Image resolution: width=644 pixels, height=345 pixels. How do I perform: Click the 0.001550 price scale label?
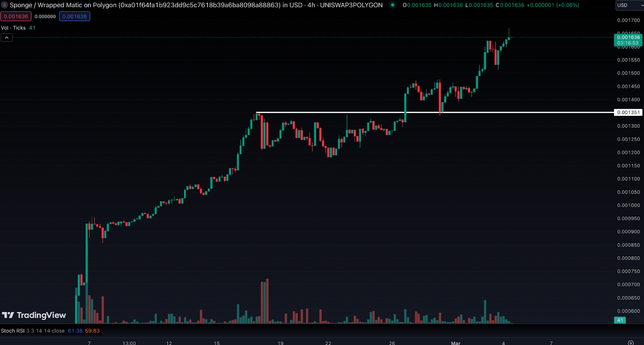pos(629,60)
